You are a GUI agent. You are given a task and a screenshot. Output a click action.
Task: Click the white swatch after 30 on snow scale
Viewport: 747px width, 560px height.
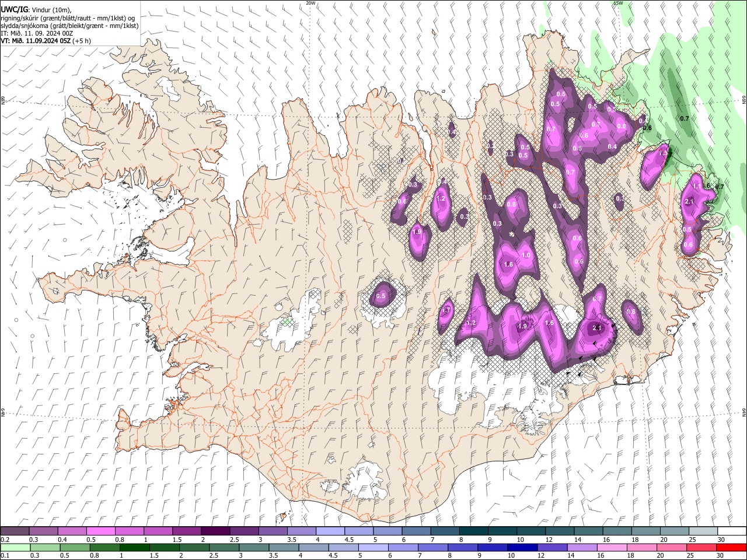tap(732, 531)
